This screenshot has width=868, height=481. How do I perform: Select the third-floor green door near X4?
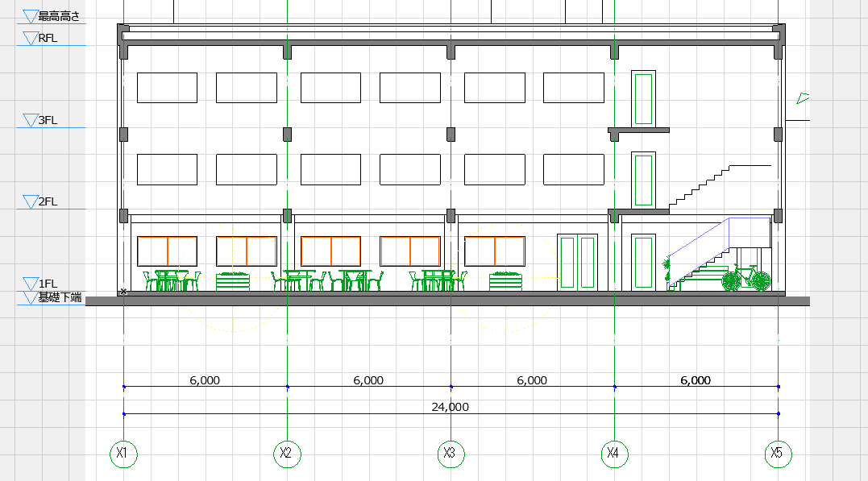click(x=643, y=99)
